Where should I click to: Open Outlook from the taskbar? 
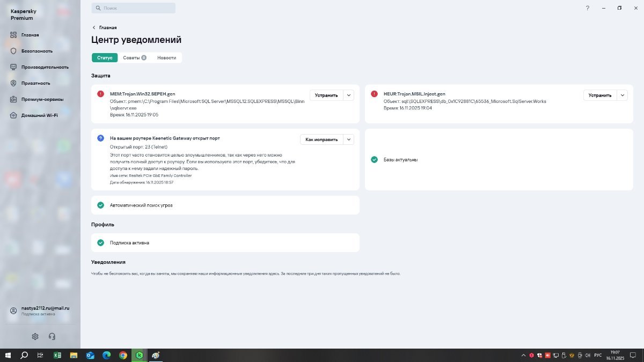[x=90, y=355]
